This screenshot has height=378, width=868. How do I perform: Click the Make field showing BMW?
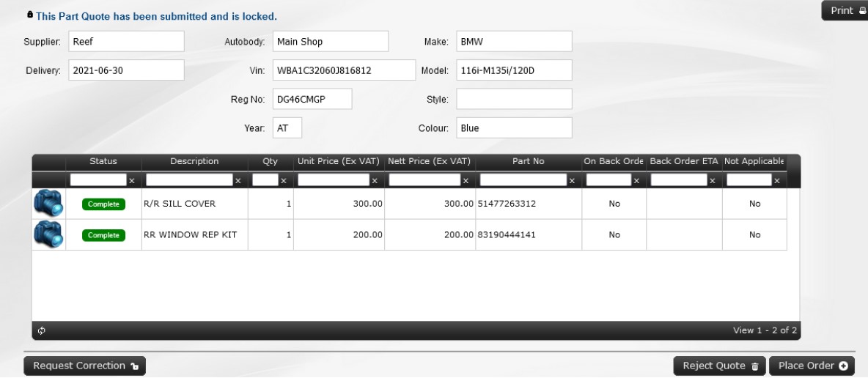pos(514,42)
